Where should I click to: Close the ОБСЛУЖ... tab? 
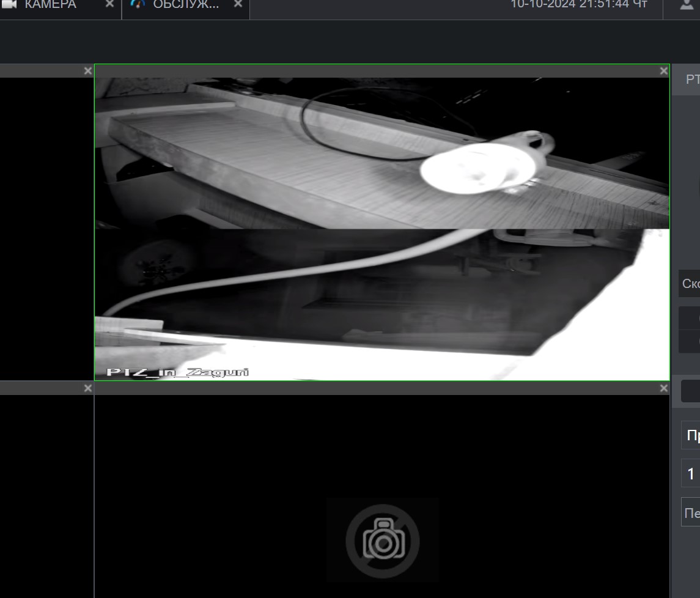pos(238,4)
